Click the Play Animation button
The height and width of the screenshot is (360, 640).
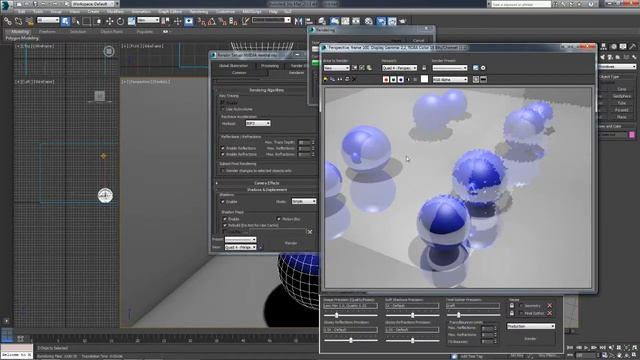586,348
